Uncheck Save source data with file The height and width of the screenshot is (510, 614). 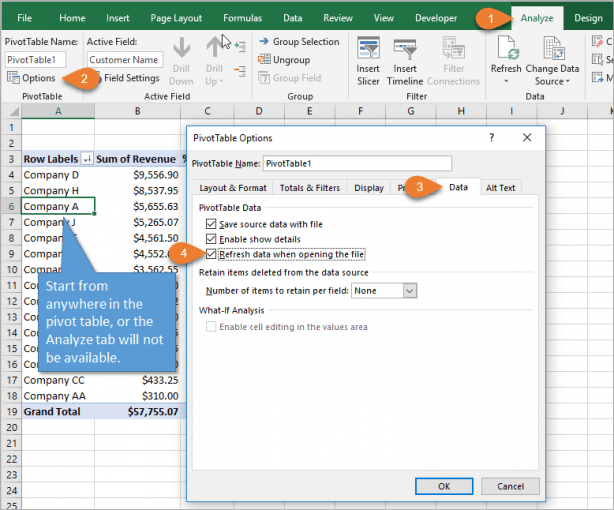point(211,224)
